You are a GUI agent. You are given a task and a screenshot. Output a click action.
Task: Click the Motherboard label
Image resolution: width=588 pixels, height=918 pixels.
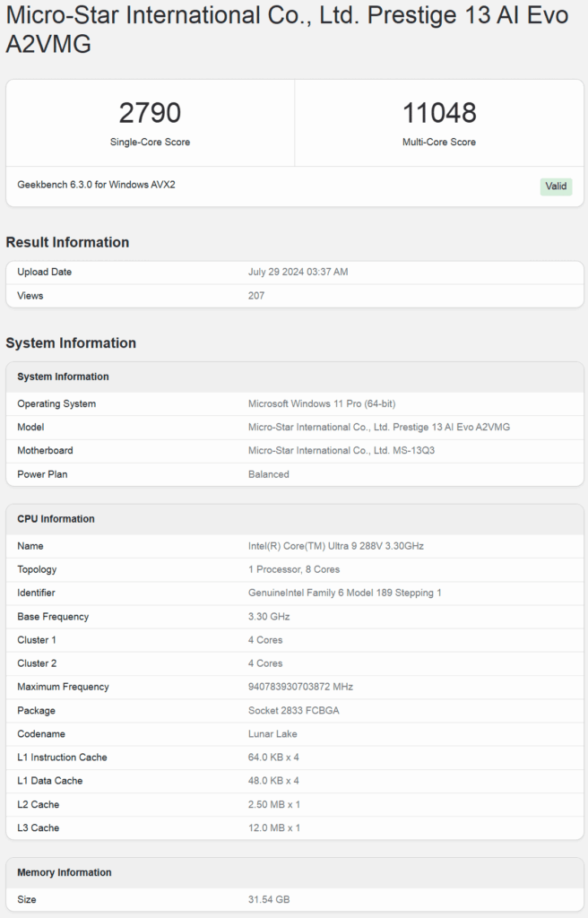click(x=45, y=451)
